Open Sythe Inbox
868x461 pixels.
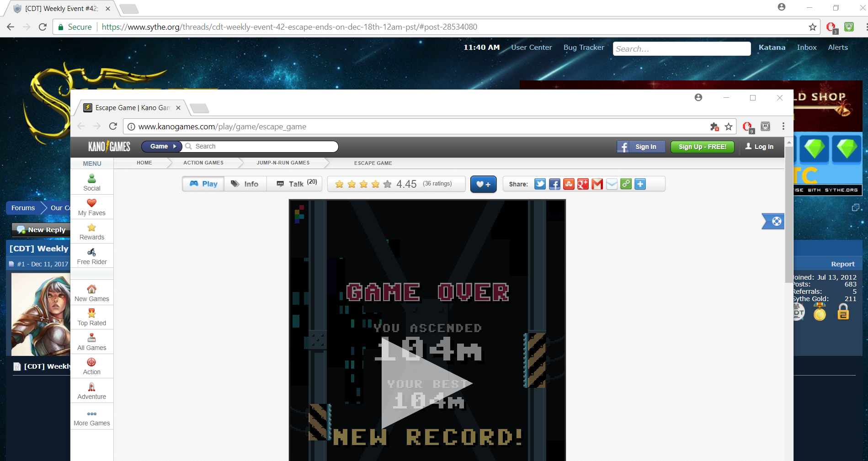point(807,48)
